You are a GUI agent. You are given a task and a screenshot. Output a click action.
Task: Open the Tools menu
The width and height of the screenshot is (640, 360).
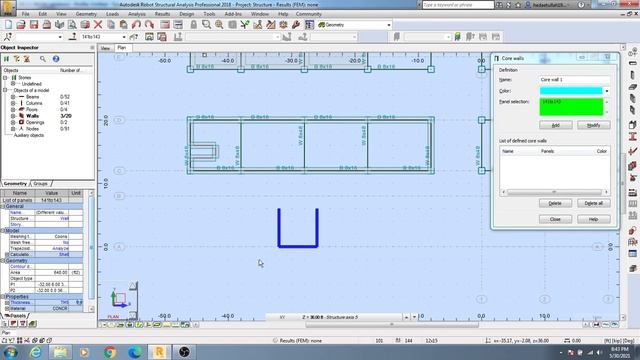pos(209,14)
